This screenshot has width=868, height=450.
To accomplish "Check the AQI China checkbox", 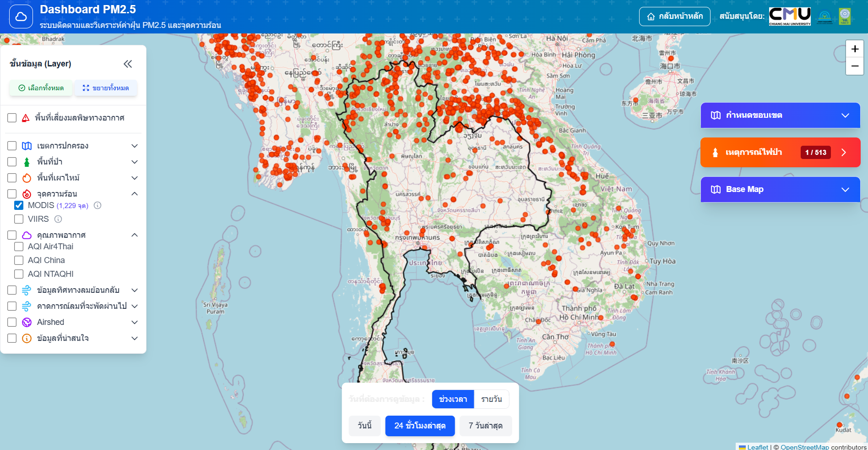I will pos(19,260).
